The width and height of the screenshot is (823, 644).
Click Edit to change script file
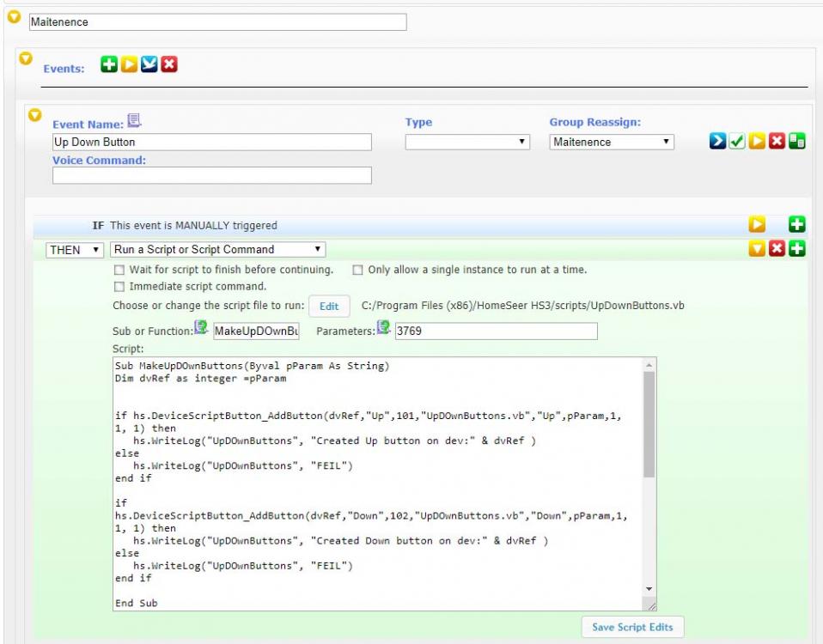pyautogui.click(x=329, y=306)
